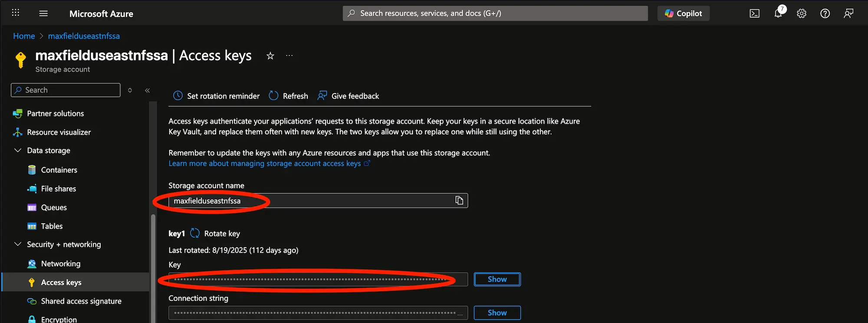The image size is (868, 323).
Task: Show the key1 Key value
Action: tap(497, 279)
